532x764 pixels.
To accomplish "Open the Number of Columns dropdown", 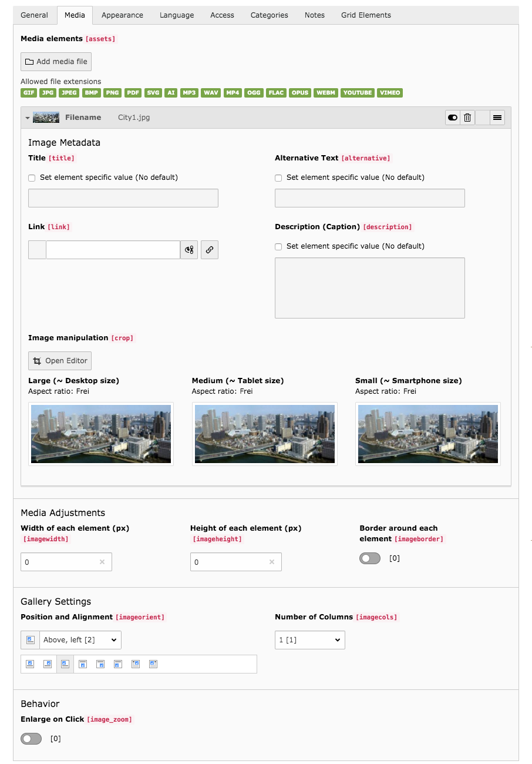I will tap(309, 640).
